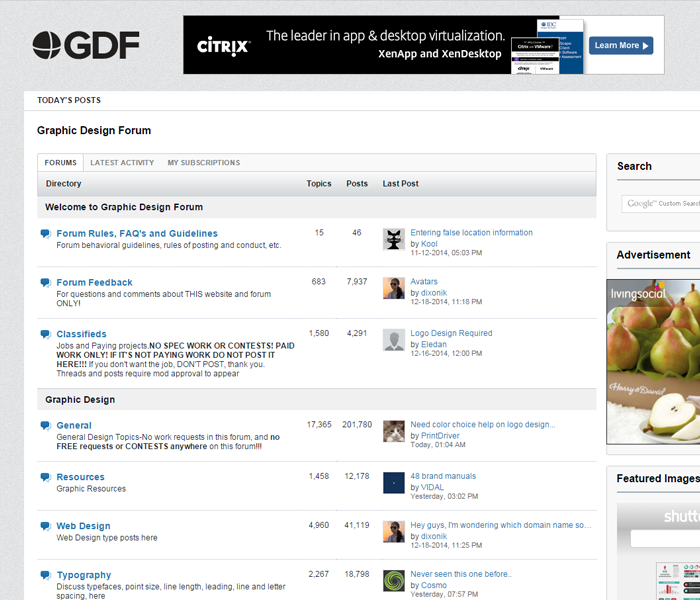700x600 pixels.
Task: View Cosmo's profile link
Action: (x=433, y=585)
